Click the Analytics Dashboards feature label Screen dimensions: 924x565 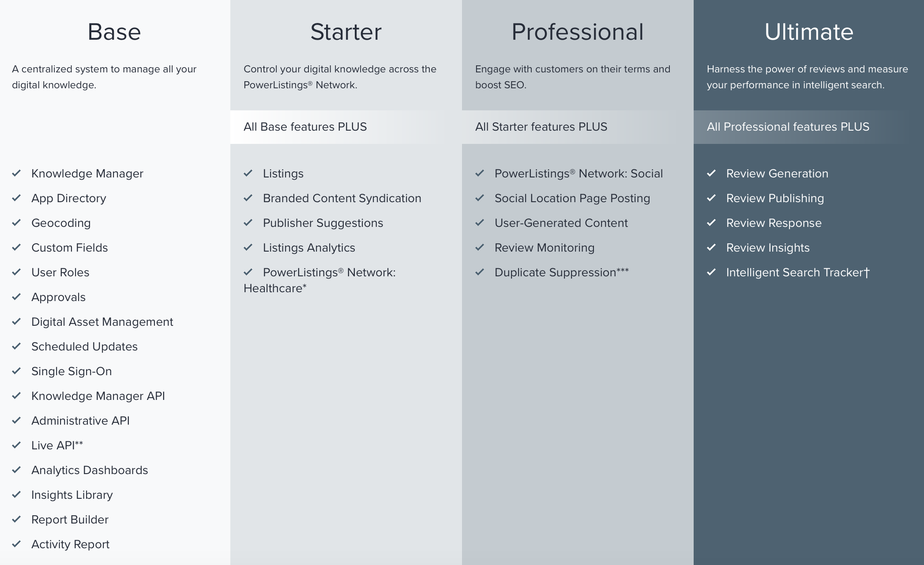click(x=90, y=470)
